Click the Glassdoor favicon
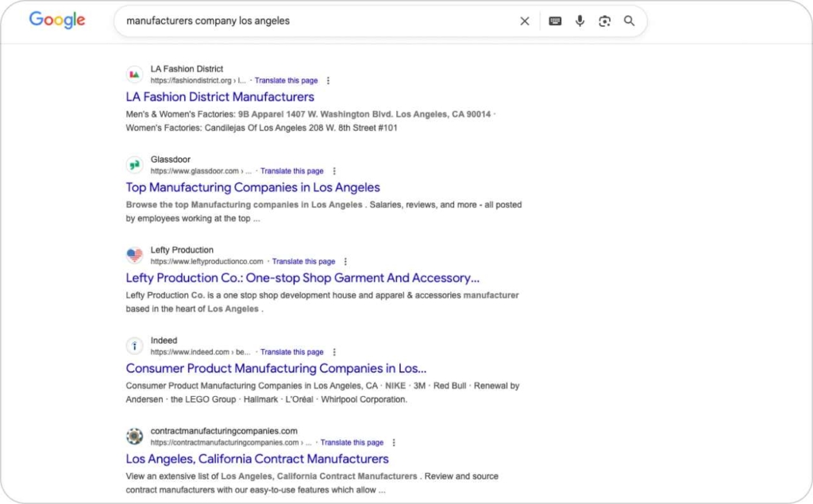Image resolution: width=813 pixels, height=504 pixels. click(134, 164)
